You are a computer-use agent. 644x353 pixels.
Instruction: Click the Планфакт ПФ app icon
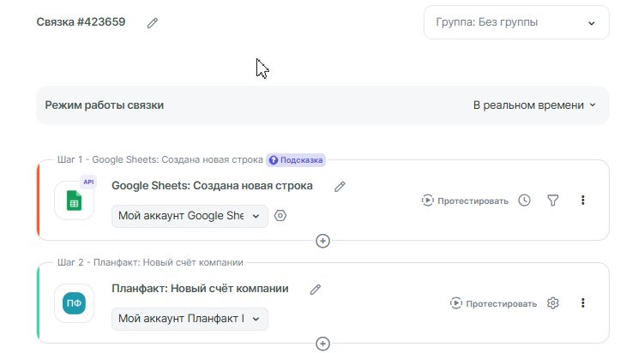pos(74,303)
